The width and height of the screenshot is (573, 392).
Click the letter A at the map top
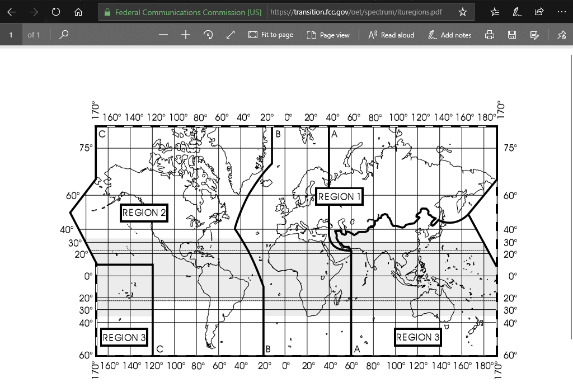click(x=335, y=134)
